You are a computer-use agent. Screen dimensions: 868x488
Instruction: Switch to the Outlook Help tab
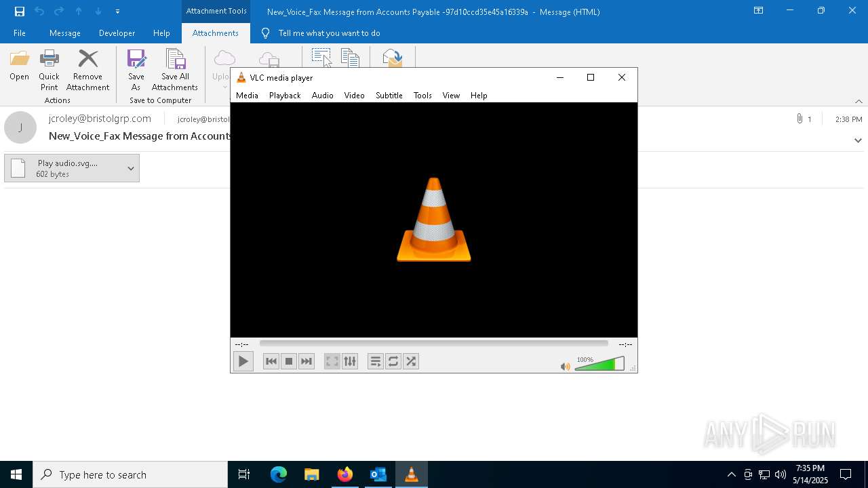[x=161, y=33]
